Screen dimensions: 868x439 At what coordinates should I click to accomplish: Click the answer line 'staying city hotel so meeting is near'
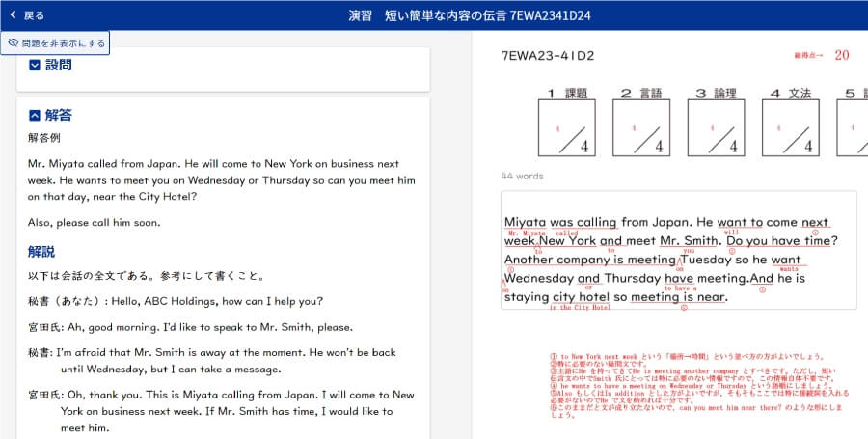click(615, 297)
